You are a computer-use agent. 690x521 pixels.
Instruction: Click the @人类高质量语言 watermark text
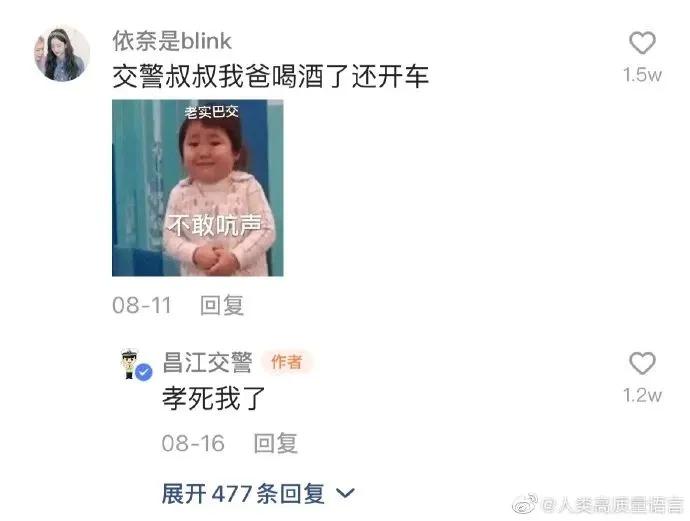[x=613, y=505]
